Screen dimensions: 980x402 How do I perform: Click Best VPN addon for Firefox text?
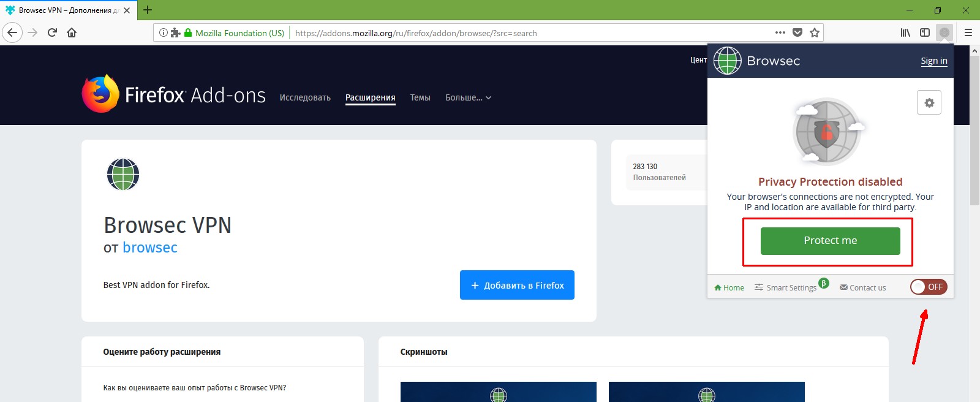point(156,285)
